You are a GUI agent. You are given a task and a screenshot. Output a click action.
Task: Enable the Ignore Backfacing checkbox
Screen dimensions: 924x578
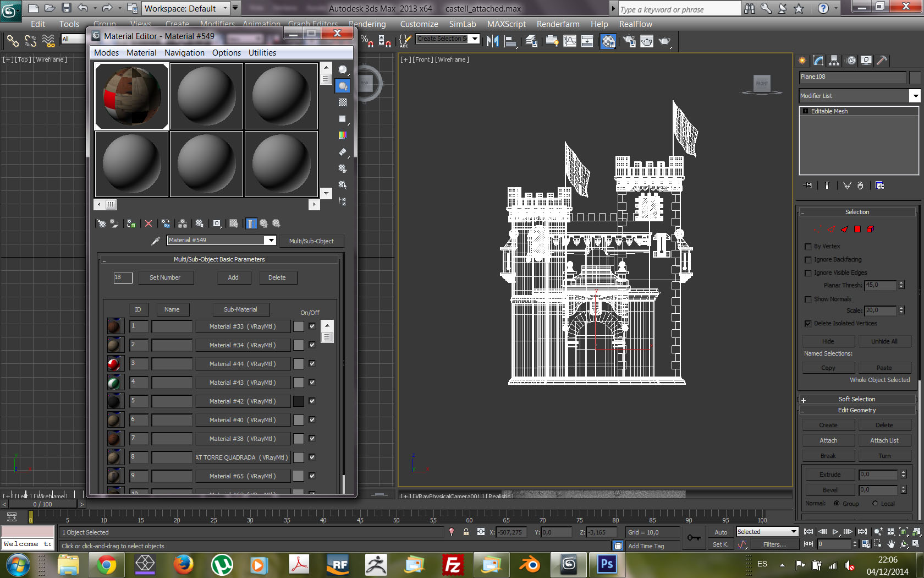808,260
